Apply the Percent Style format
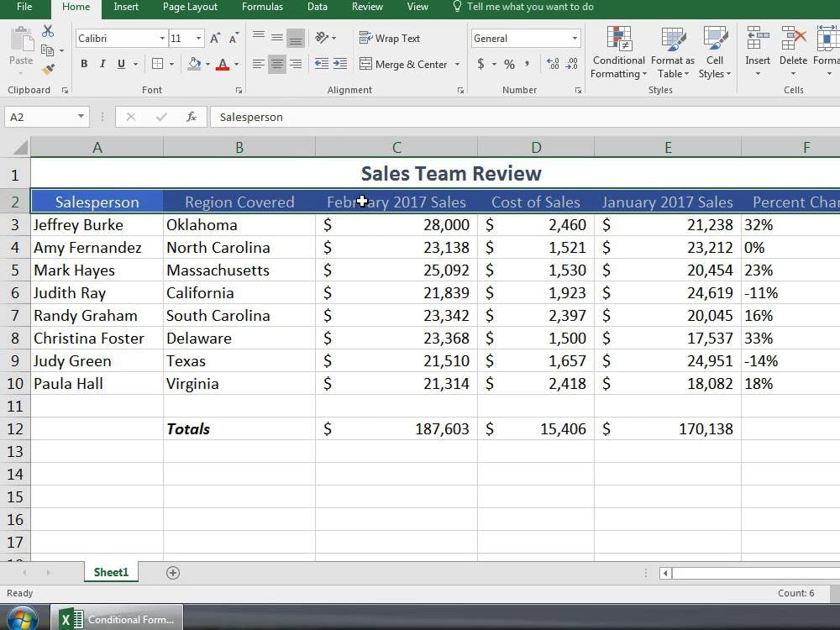 (x=510, y=65)
